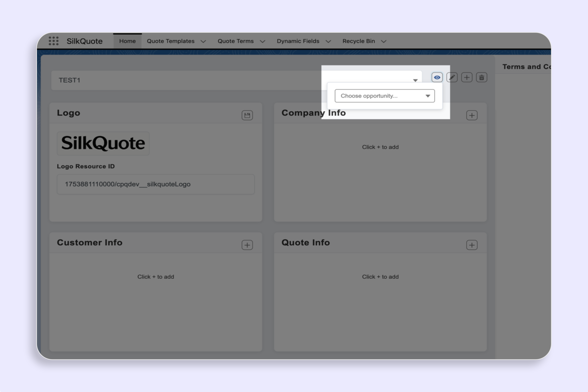
Task: Click the SilkQuote app name logo
Action: coord(84,41)
